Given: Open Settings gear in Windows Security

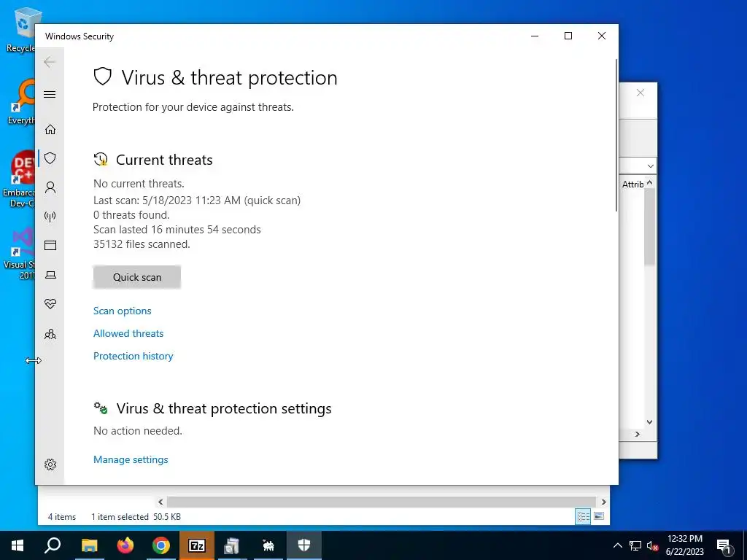Looking at the screenshot, I should pyautogui.click(x=50, y=464).
